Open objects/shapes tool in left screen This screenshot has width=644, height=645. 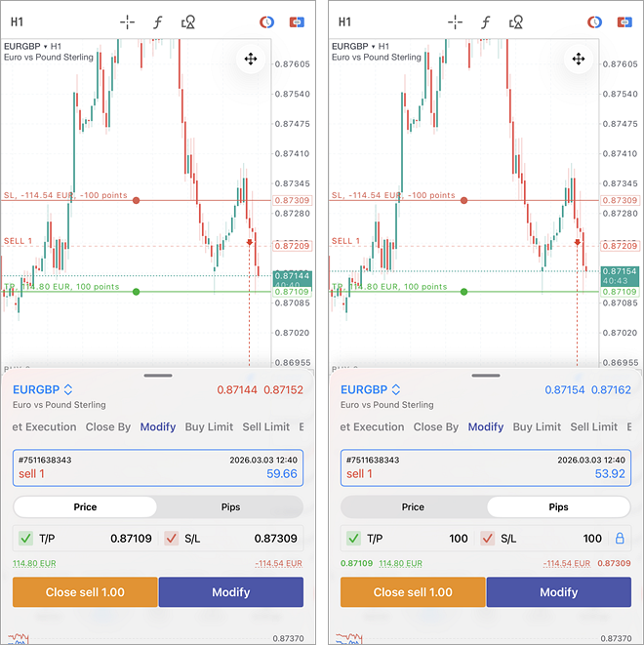[188, 22]
